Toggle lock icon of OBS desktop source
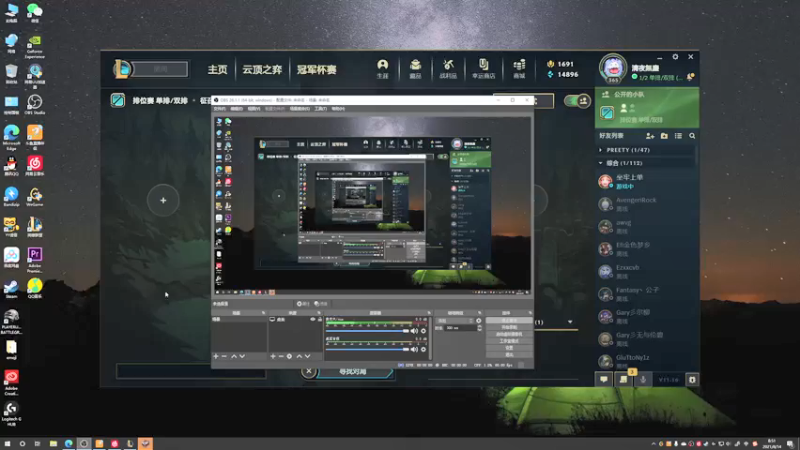This screenshot has width=800, height=450. coord(320,319)
